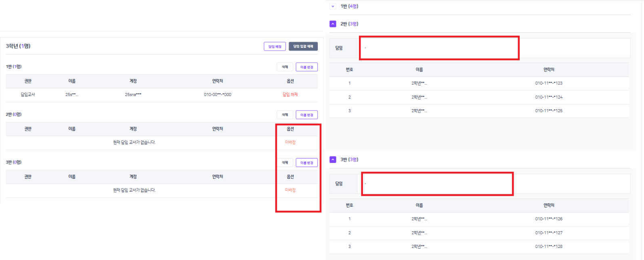Collapse the 2반 (3명) section chevron
Screen dimensions: 644x260
click(333, 24)
